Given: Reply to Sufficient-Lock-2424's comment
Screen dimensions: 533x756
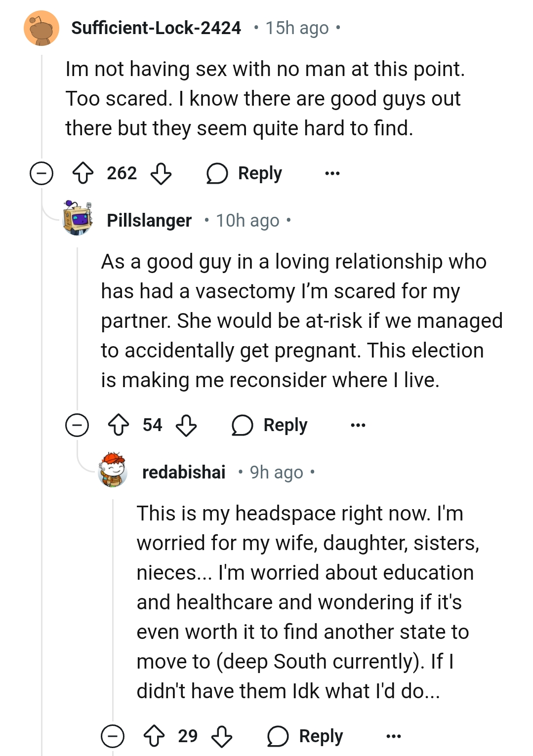Looking at the screenshot, I should pos(245,173).
